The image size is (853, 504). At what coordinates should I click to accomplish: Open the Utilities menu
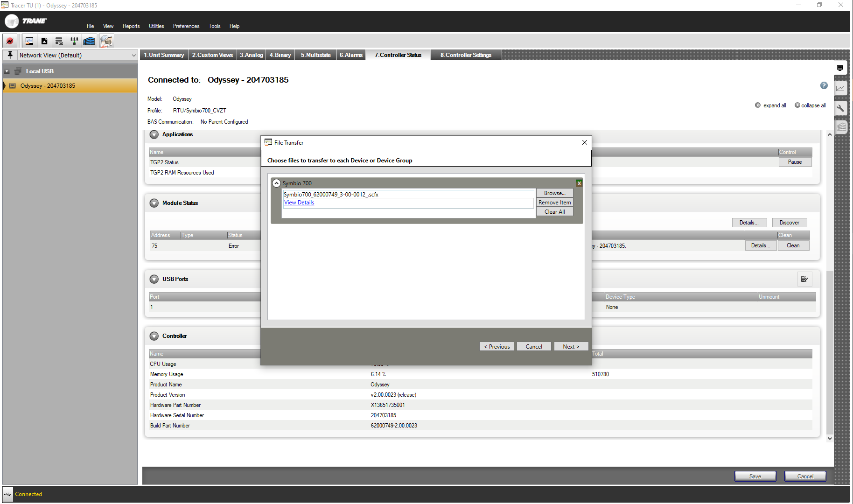(x=156, y=26)
